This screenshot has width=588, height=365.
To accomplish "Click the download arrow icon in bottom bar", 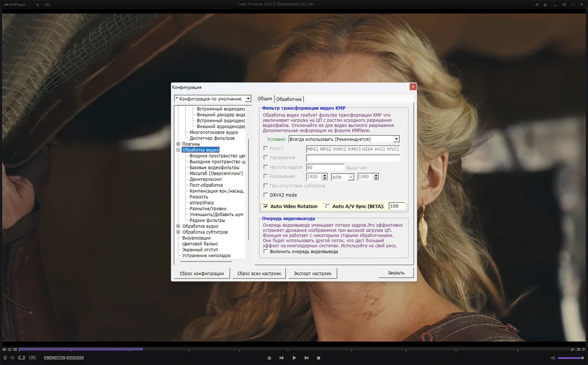I will point(22,358).
